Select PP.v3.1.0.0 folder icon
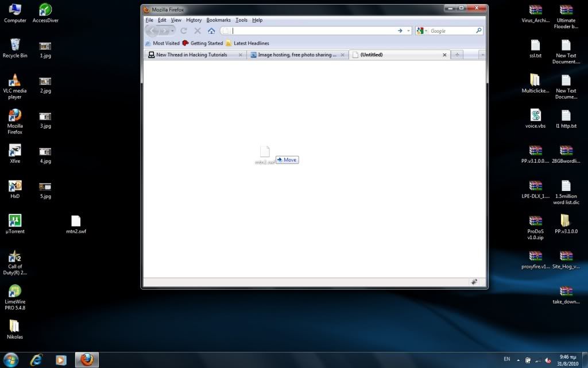Screen dimensions: 588x368 click(566, 224)
